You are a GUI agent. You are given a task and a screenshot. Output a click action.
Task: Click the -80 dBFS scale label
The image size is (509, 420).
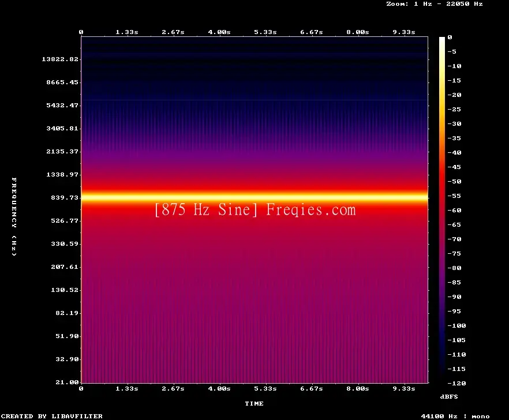click(454, 268)
